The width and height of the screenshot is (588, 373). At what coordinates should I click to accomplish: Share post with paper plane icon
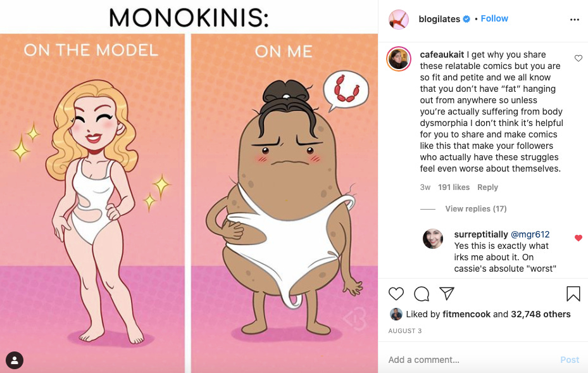447,293
